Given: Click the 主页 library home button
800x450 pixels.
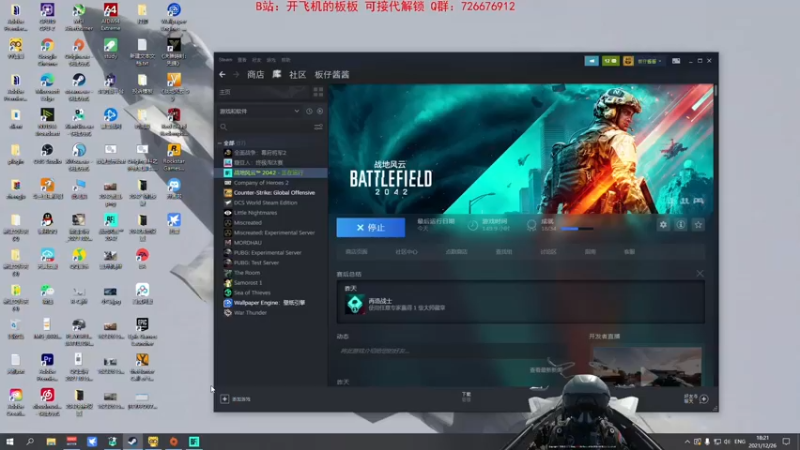Looking at the screenshot, I should point(225,92).
